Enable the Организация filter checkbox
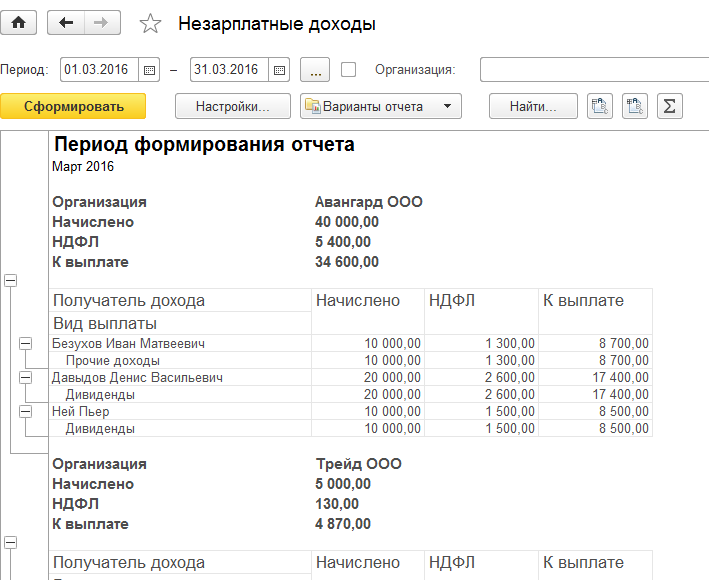709x580 pixels. point(348,70)
